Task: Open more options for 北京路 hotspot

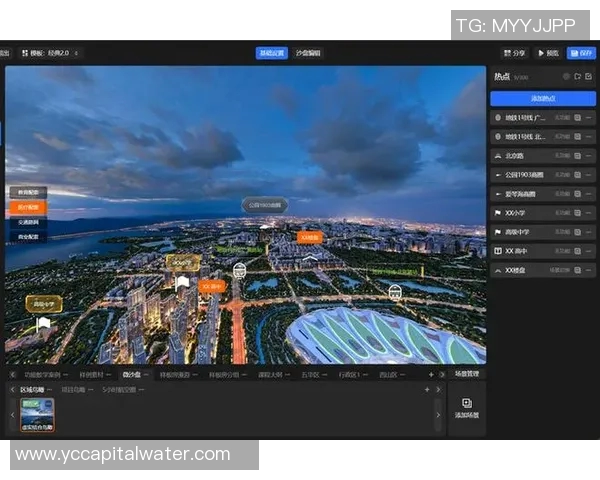Action: tap(590, 155)
